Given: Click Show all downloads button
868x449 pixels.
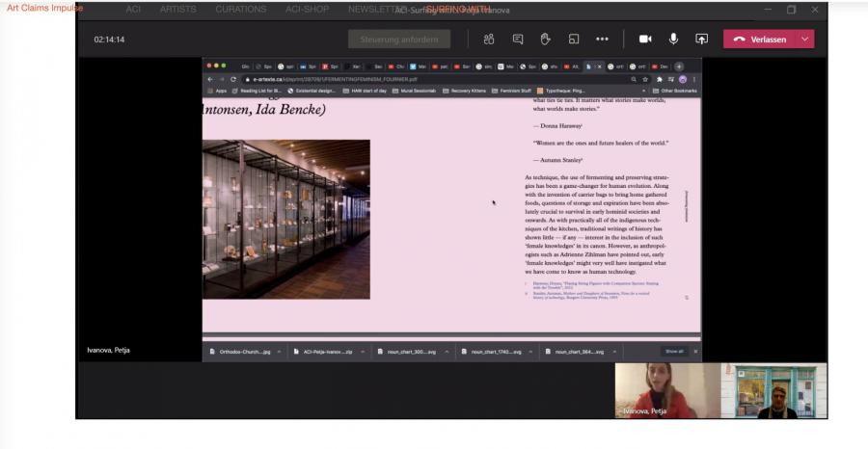Looking at the screenshot, I should click(x=673, y=352).
